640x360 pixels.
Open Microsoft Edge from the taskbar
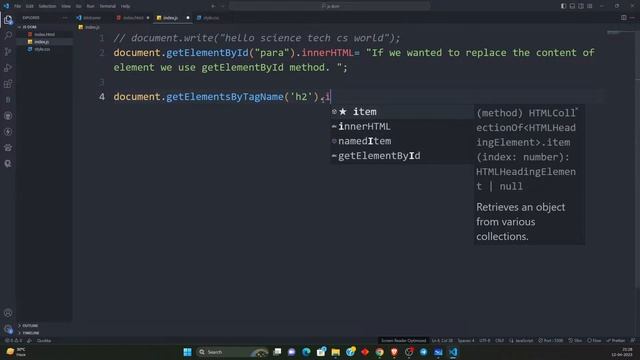click(x=306, y=352)
